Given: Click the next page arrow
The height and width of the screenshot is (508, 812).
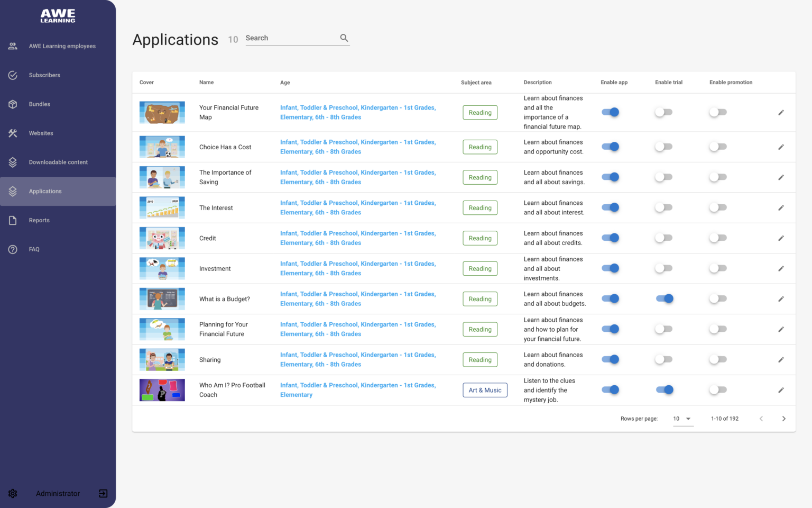Looking at the screenshot, I should coord(784,418).
